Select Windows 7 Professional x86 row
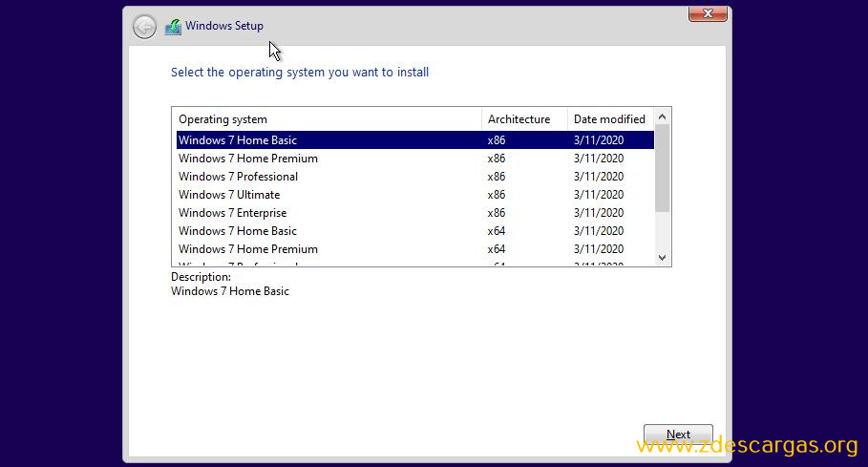The image size is (868, 467). (x=415, y=177)
